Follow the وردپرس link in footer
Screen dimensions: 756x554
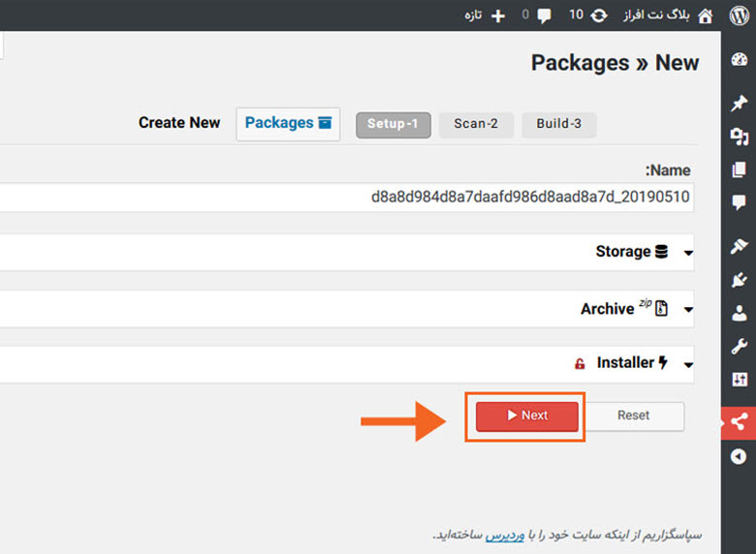coord(504,536)
